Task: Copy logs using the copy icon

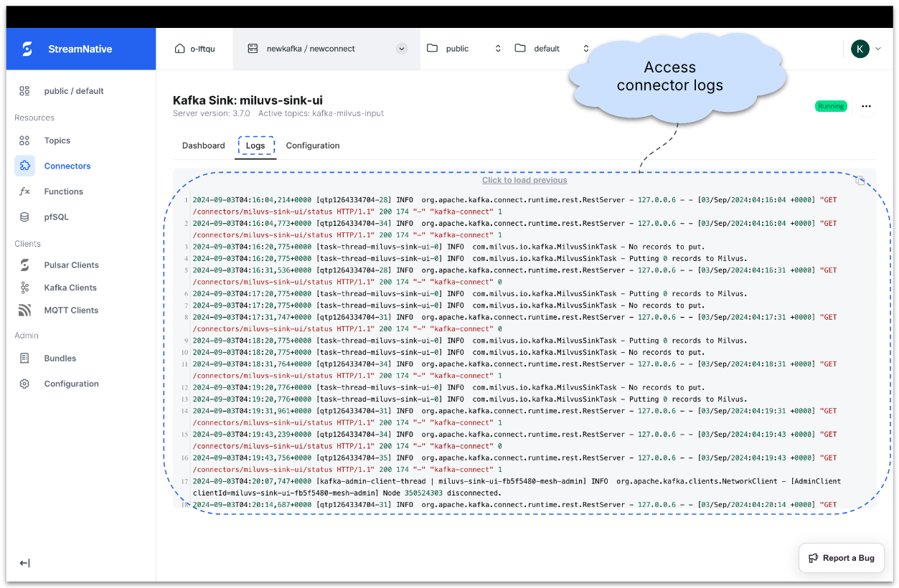Action: point(860,181)
